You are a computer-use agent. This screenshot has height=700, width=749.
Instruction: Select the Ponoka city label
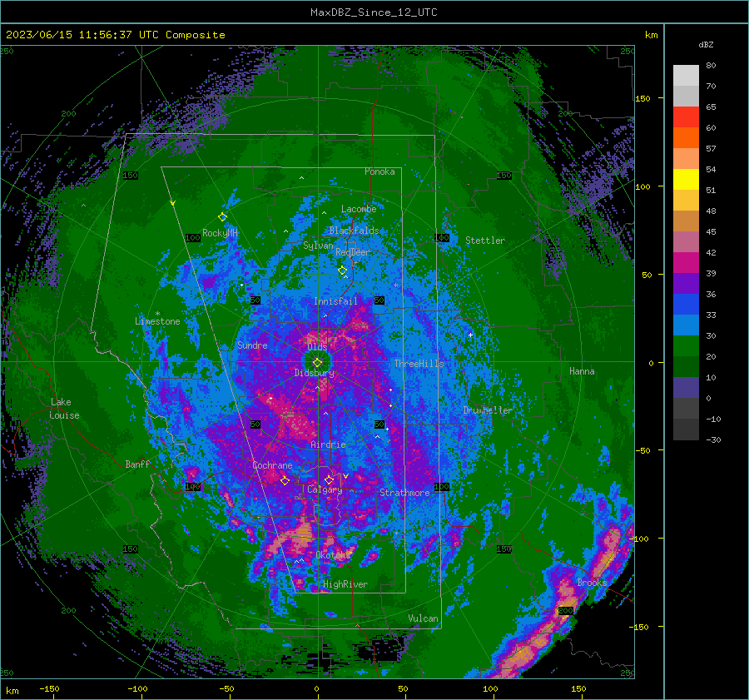tap(379, 171)
